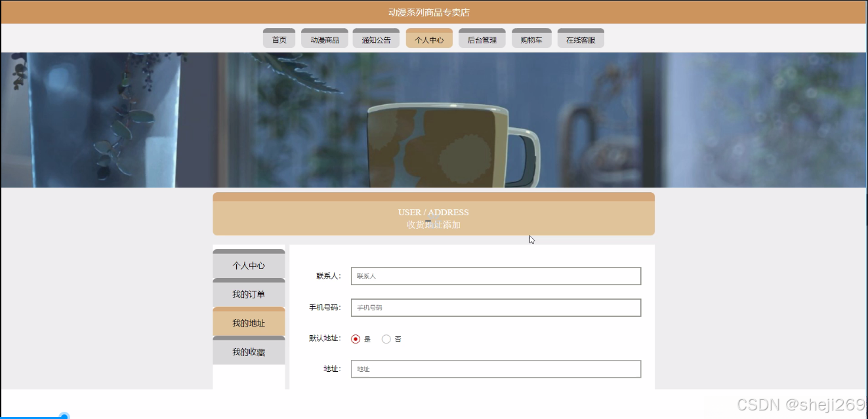Open 在线客服 online customer service
This screenshot has height=419, width=868.
(x=580, y=38)
